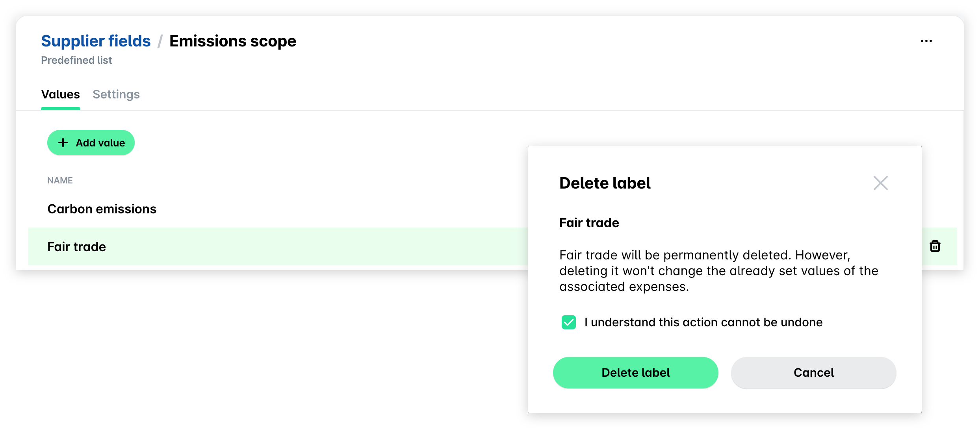Open the three-dot more options menu
980x433 pixels.
coord(926,41)
